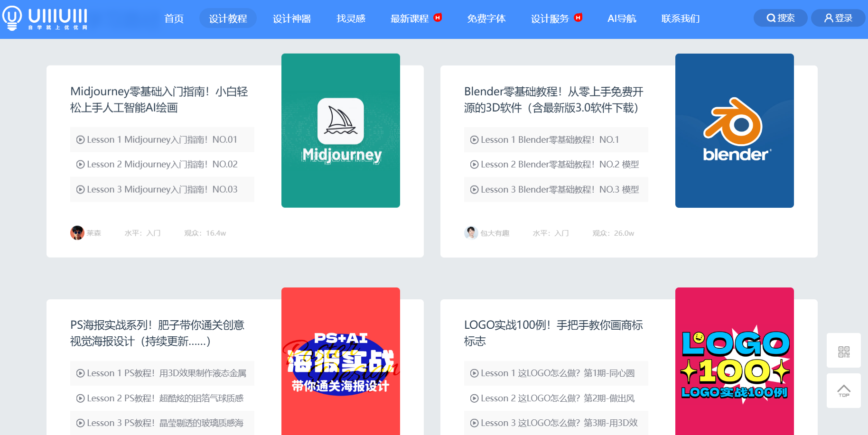Viewport: 868px width, 435px height.
Task: Play Lesson 3 PS教程 晶莹剔透的玻璃质感
Action: click(x=162, y=423)
